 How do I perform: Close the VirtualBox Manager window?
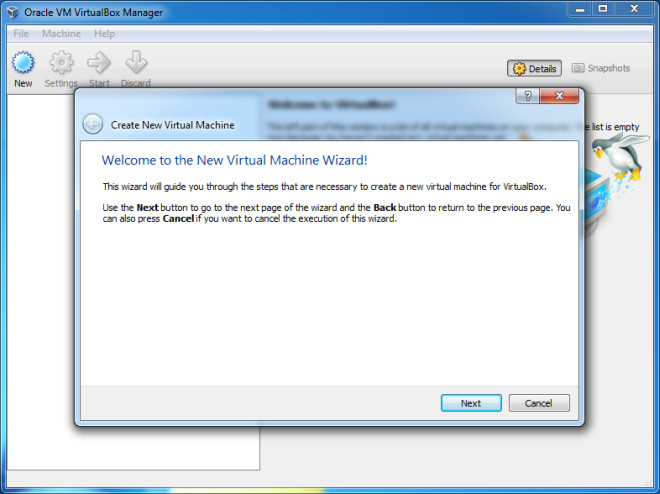tap(634, 9)
